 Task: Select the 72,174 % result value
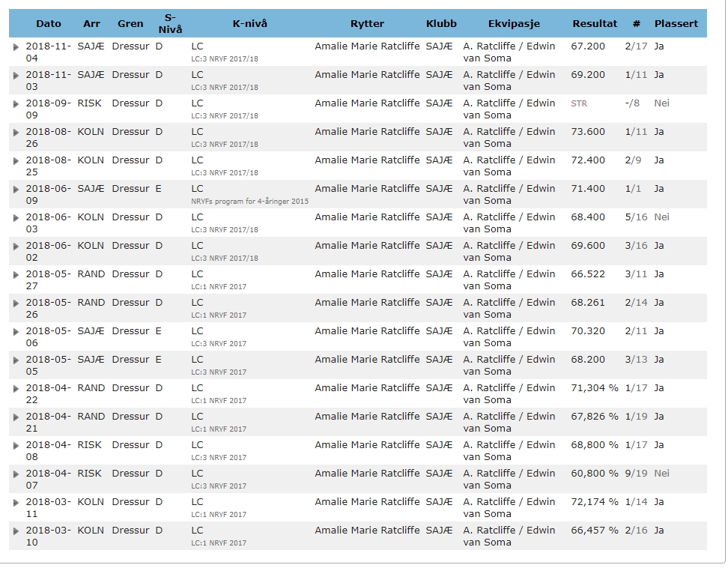pos(595,502)
